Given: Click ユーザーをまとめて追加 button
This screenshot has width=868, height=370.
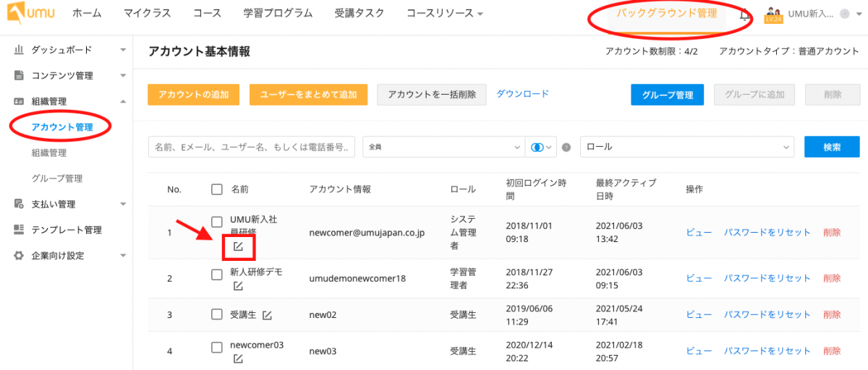Looking at the screenshot, I should pyautogui.click(x=308, y=95).
